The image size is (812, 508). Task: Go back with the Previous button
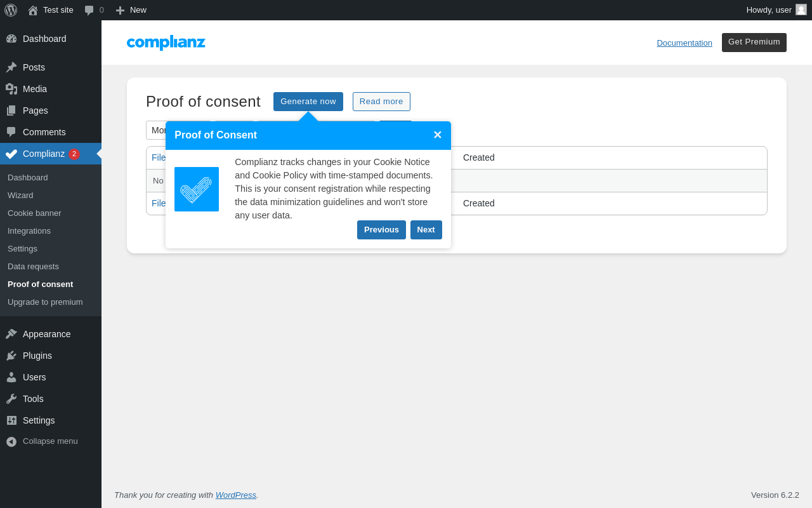tap(381, 230)
